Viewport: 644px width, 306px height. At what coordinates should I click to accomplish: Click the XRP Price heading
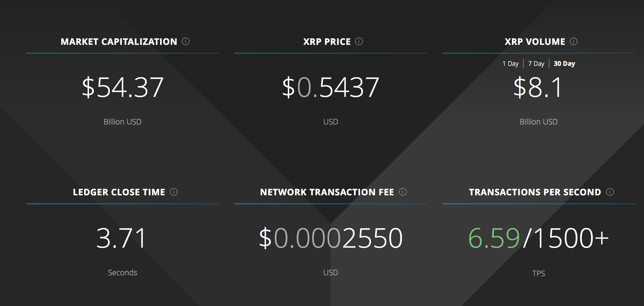(327, 42)
